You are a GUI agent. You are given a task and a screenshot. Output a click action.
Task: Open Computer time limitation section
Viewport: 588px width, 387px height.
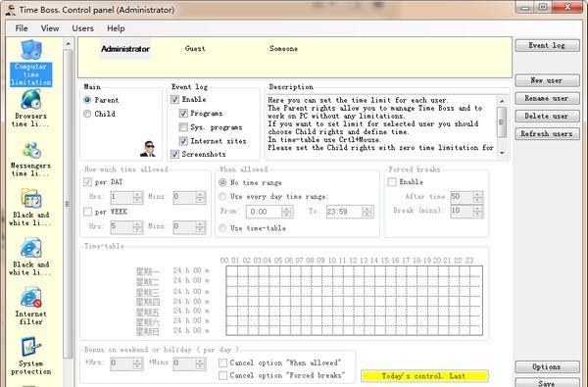click(x=30, y=63)
